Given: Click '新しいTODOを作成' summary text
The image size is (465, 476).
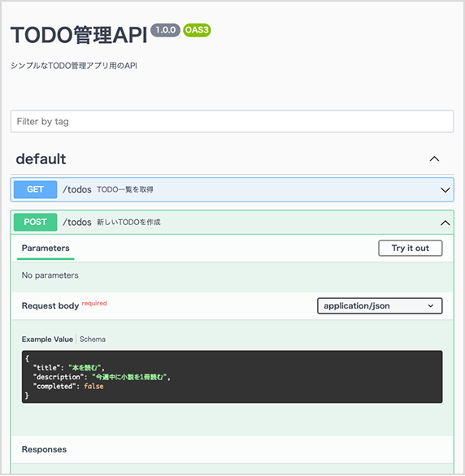Looking at the screenshot, I should (x=128, y=223).
